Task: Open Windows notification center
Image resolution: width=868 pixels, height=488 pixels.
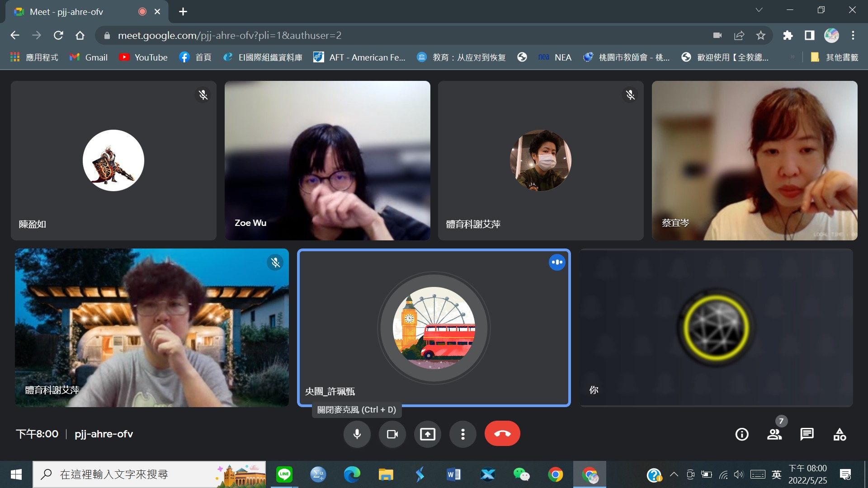Action: [845, 474]
